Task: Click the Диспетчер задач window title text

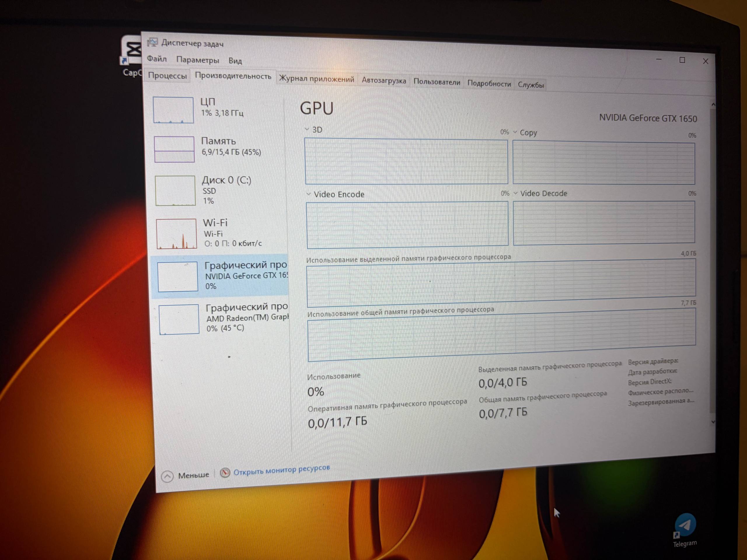Action: [192, 43]
